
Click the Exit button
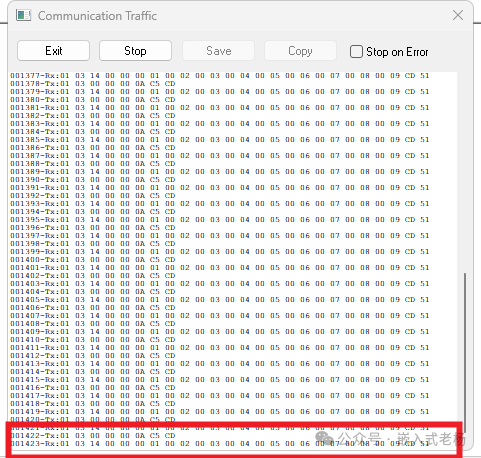[53, 51]
